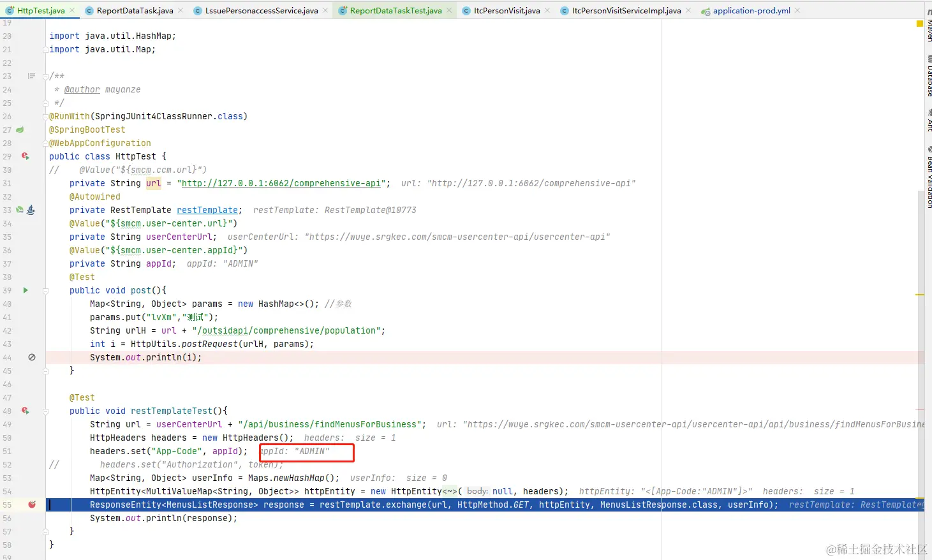
Task: Click fold end marker on line 57
Action: [45, 531]
